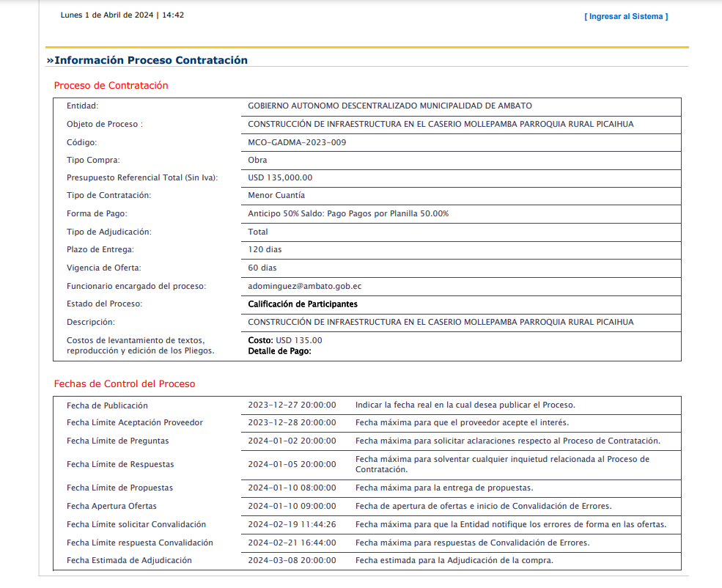
Task: Click the Menor Cuantía contract type value
Action: [276, 195]
